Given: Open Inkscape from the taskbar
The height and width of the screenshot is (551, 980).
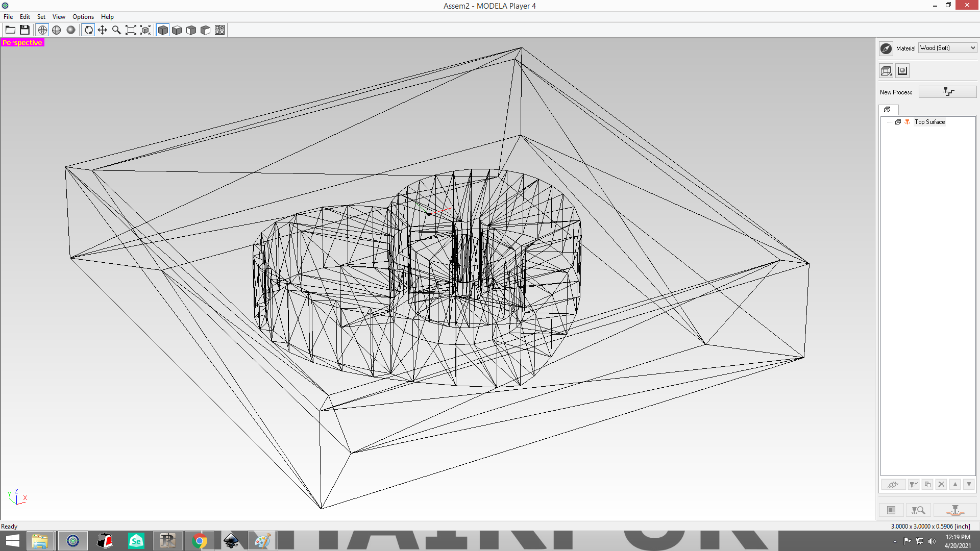Looking at the screenshot, I should point(232,541).
